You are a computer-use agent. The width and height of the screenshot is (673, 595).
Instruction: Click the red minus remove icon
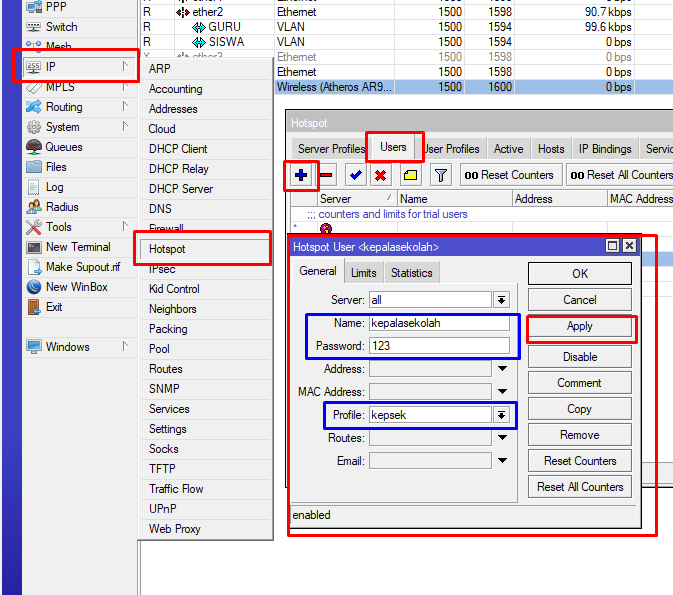coord(326,175)
